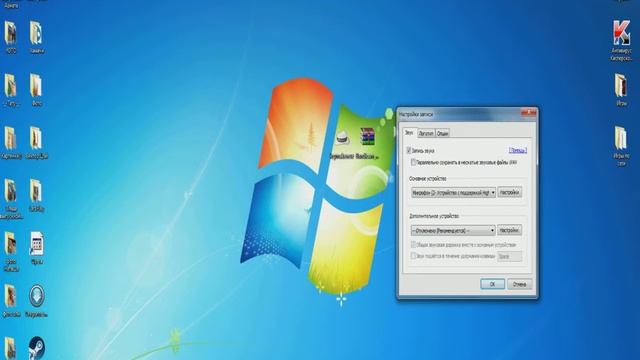640x360 pixels.
Task: Click 'Настройки' button next to the additional device
Action: 509,231
